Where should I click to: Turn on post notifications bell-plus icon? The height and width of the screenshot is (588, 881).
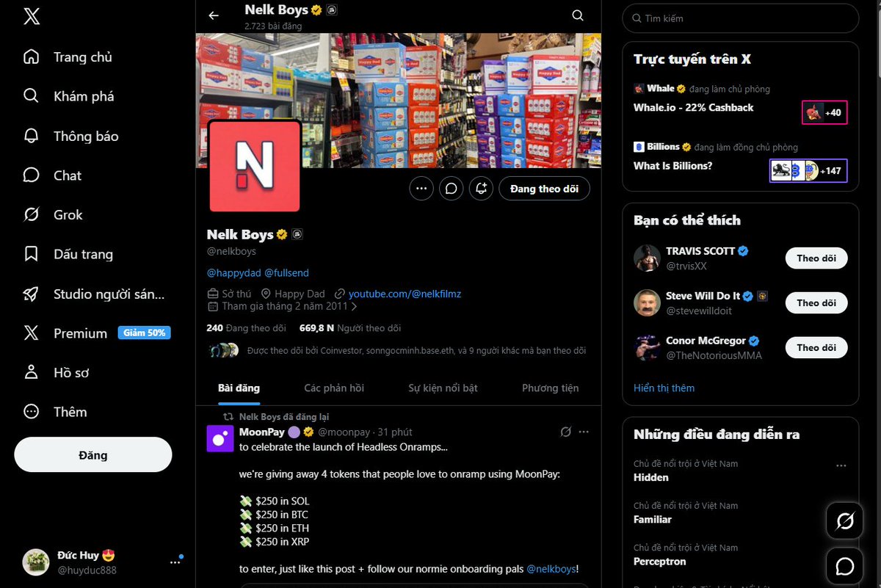coord(482,189)
